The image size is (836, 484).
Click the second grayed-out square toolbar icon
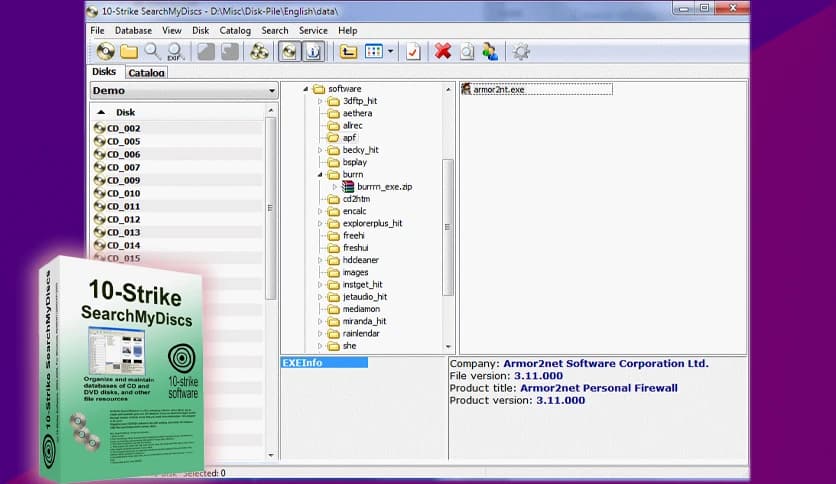click(230, 52)
